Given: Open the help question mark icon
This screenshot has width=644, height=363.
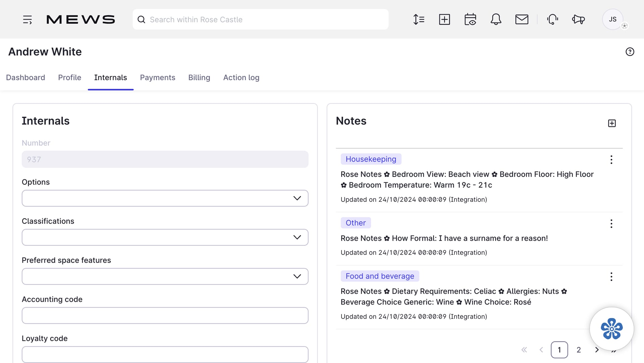Looking at the screenshot, I should [630, 52].
